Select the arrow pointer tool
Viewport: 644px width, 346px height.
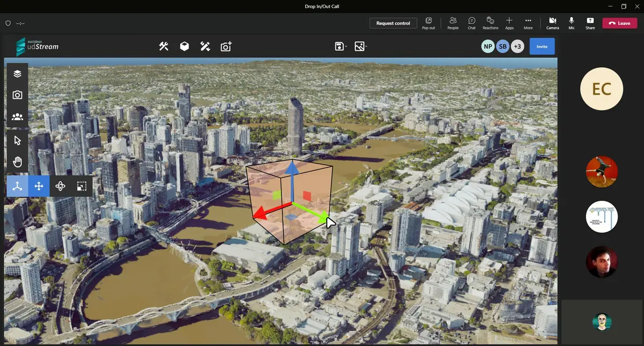pos(17,141)
